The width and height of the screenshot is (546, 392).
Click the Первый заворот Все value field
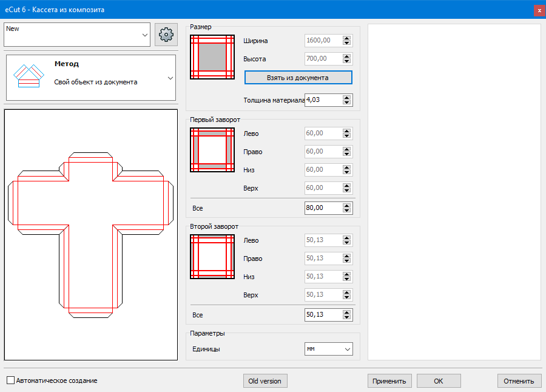pyautogui.click(x=323, y=208)
